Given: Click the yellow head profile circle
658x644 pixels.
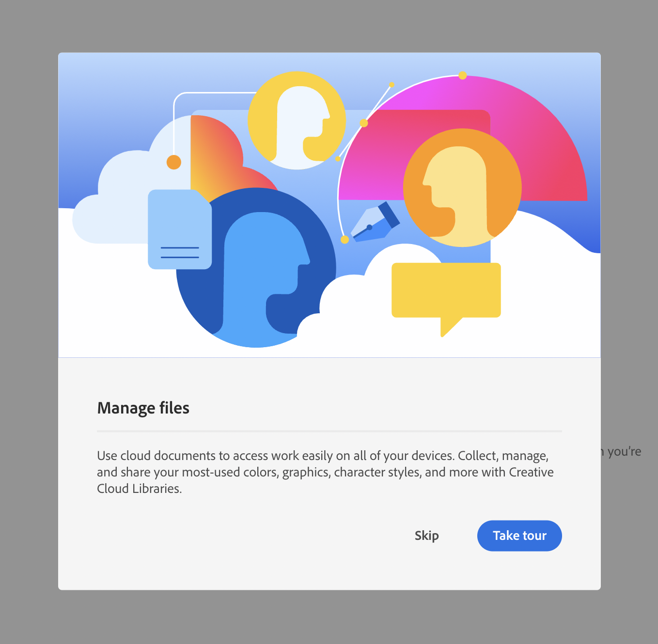Looking at the screenshot, I should (297, 121).
